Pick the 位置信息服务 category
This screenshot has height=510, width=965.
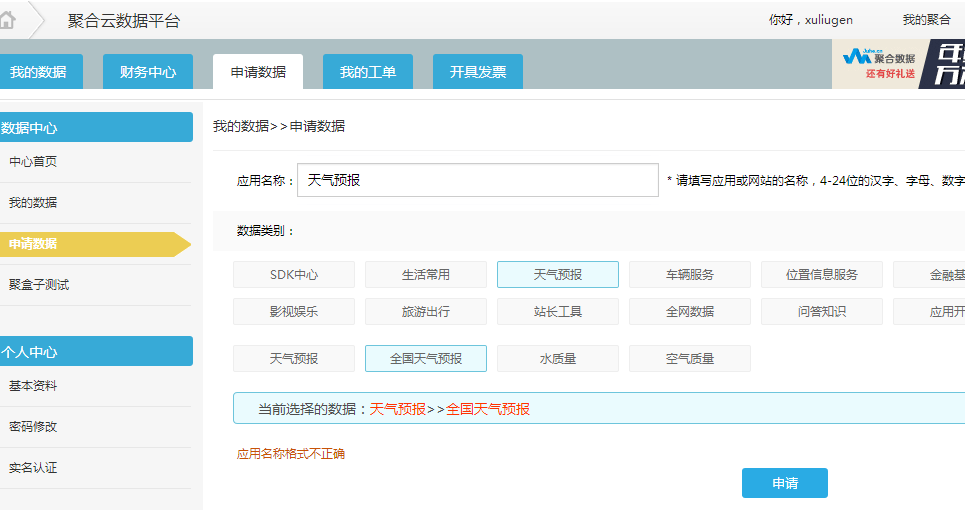pyautogui.click(x=822, y=275)
